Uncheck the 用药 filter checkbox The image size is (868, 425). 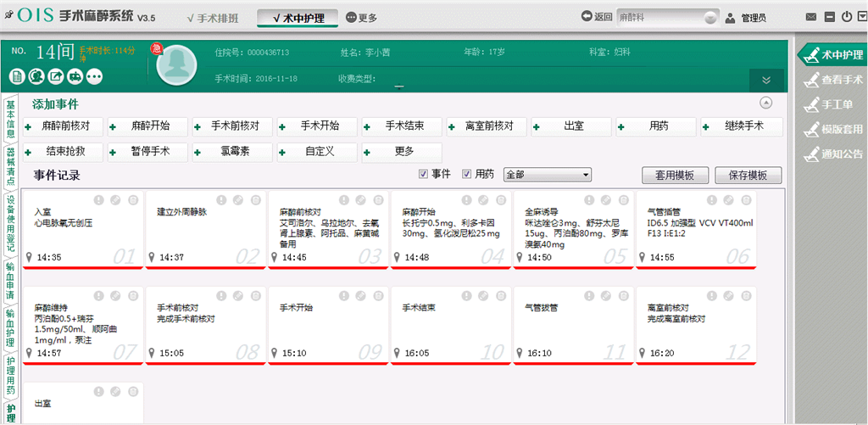click(x=467, y=174)
